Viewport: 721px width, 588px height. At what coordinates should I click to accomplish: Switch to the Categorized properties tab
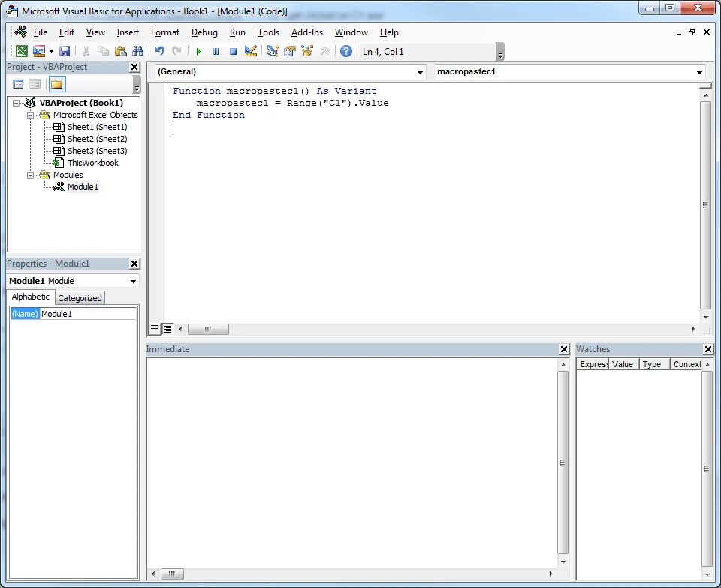80,298
